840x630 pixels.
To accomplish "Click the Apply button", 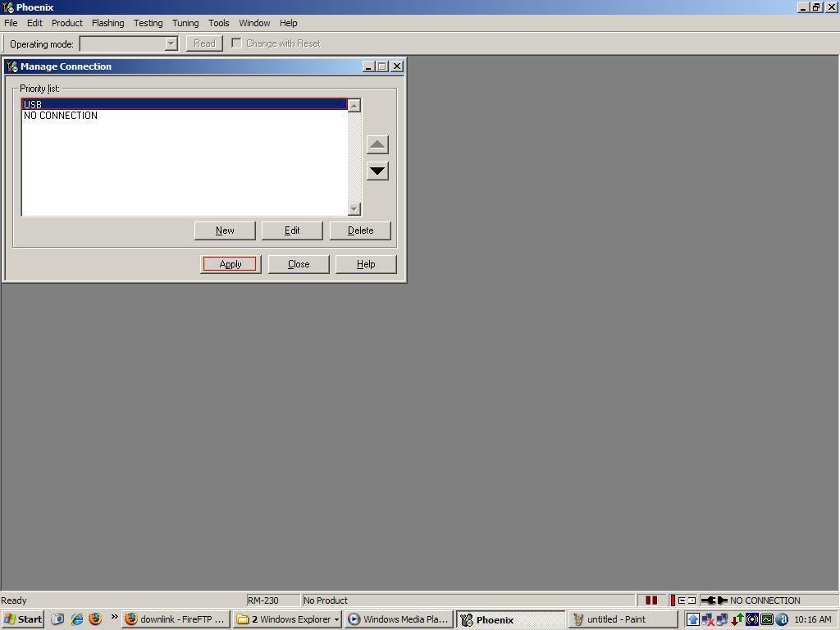I will pyautogui.click(x=231, y=264).
